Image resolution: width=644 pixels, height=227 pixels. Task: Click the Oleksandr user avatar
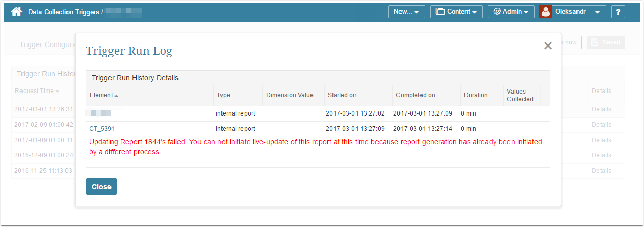546,12
